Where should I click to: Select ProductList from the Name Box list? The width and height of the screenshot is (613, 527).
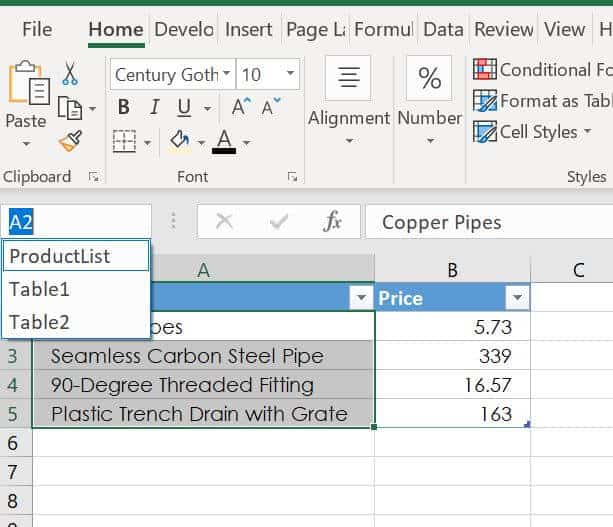point(60,256)
